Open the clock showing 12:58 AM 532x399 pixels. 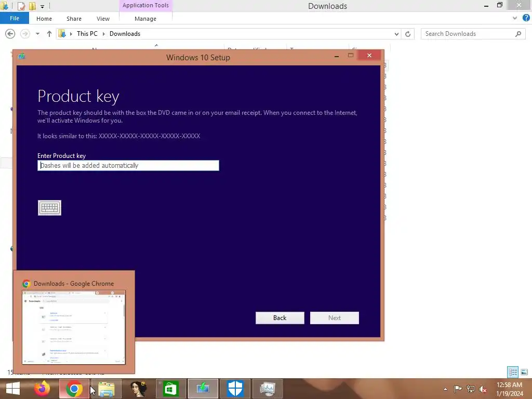pos(509,389)
